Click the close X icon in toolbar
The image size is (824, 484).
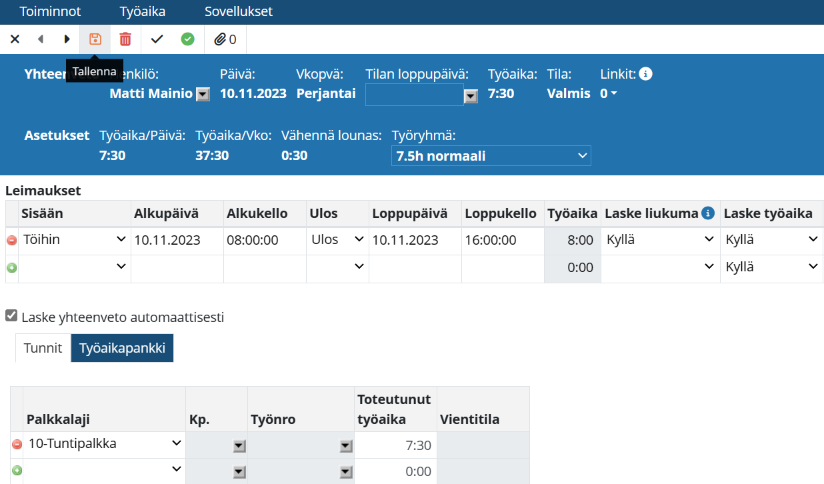pyautogui.click(x=14, y=39)
